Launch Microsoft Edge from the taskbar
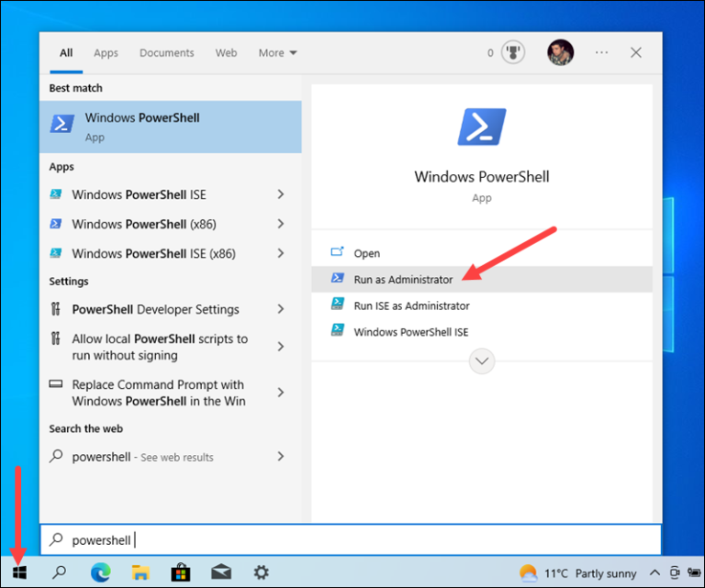705x588 pixels. click(x=100, y=572)
